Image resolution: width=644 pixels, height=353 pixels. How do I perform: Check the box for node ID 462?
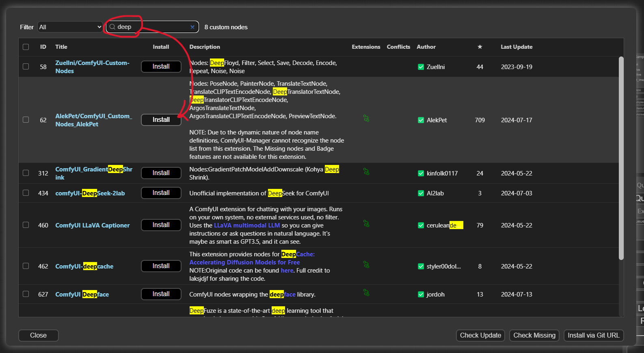[26, 266]
